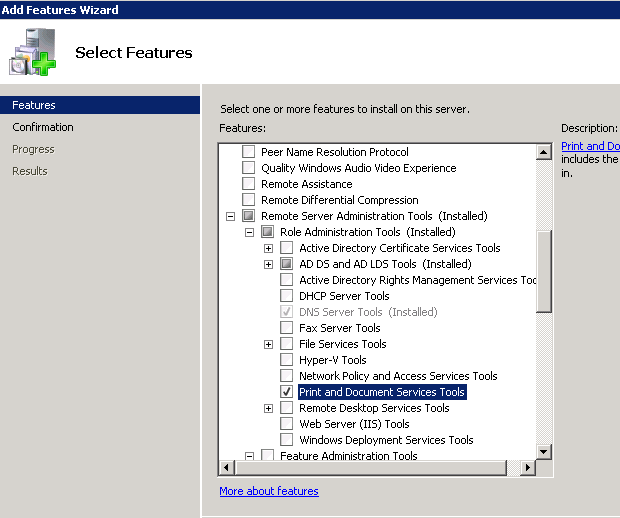
Task: Open the Print and Document description link
Action: pyautogui.click(x=590, y=146)
